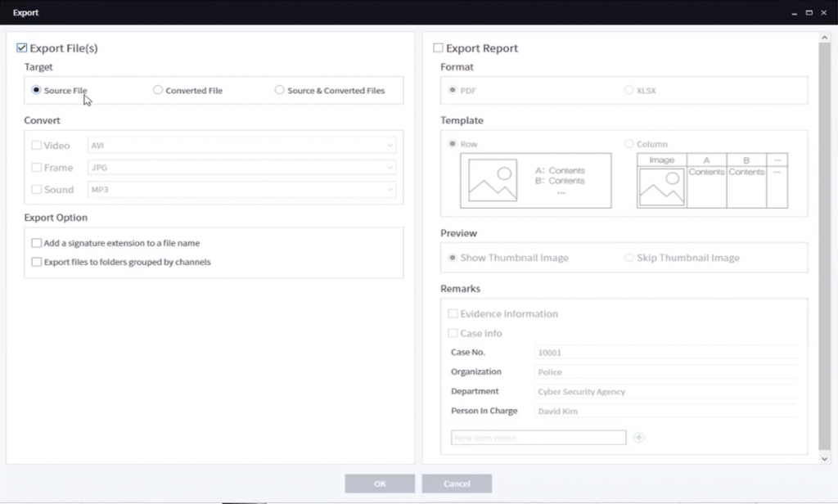The image size is (838, 504).
Task: Enable the Export Report option
Action: (438, 47)
